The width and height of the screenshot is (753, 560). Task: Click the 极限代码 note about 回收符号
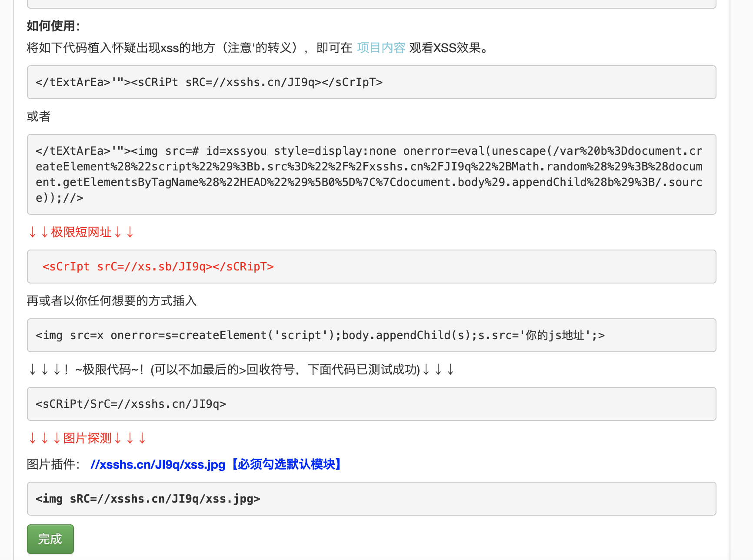[241, 370]
